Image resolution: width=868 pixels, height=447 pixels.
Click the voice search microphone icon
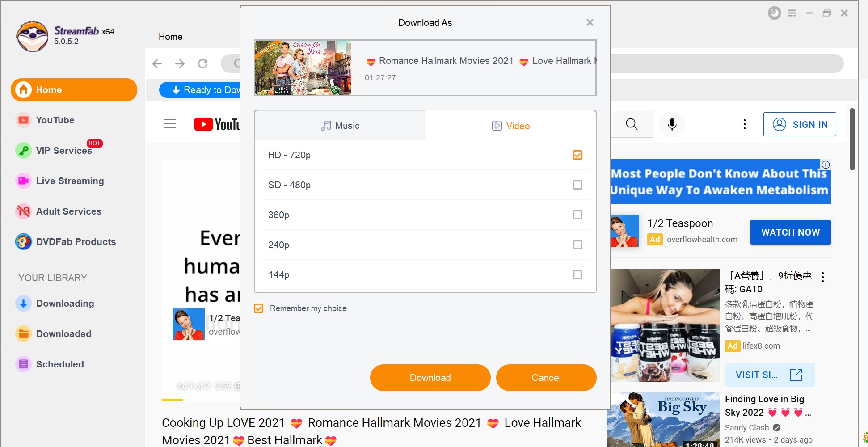pos(672,124)
